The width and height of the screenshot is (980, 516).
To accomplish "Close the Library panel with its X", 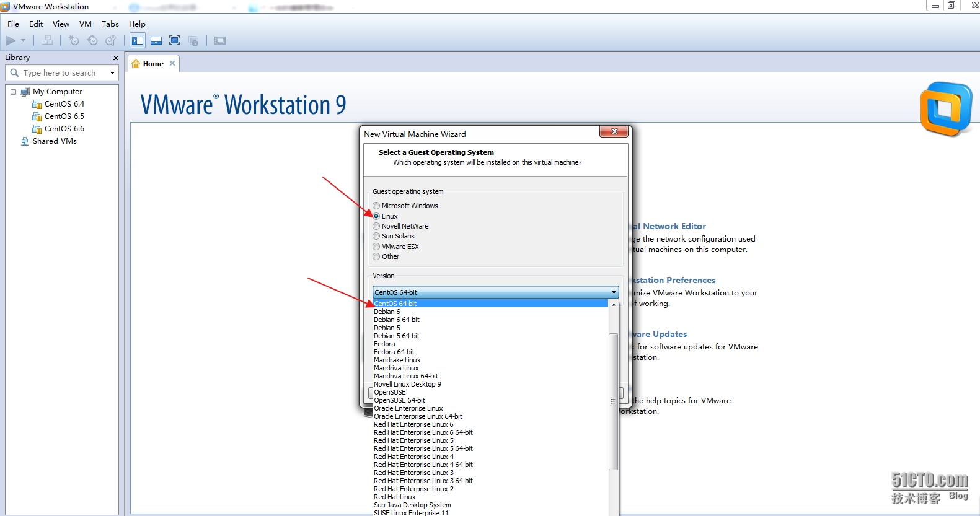I will [x=115, y=58].
